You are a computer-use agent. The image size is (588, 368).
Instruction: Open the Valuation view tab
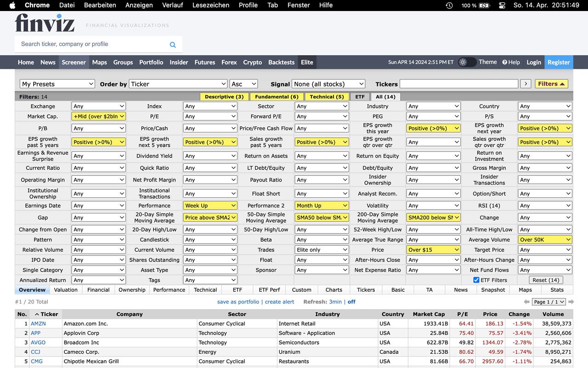tap(66, 290)
